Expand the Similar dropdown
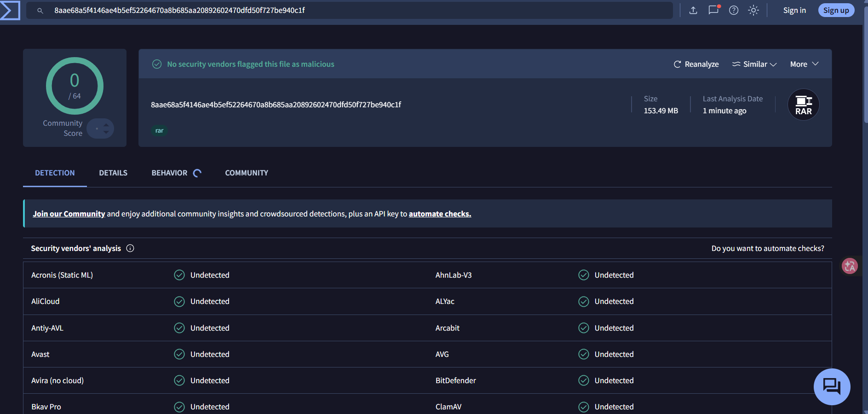868x414 pixels. click(x=754, y=64)
